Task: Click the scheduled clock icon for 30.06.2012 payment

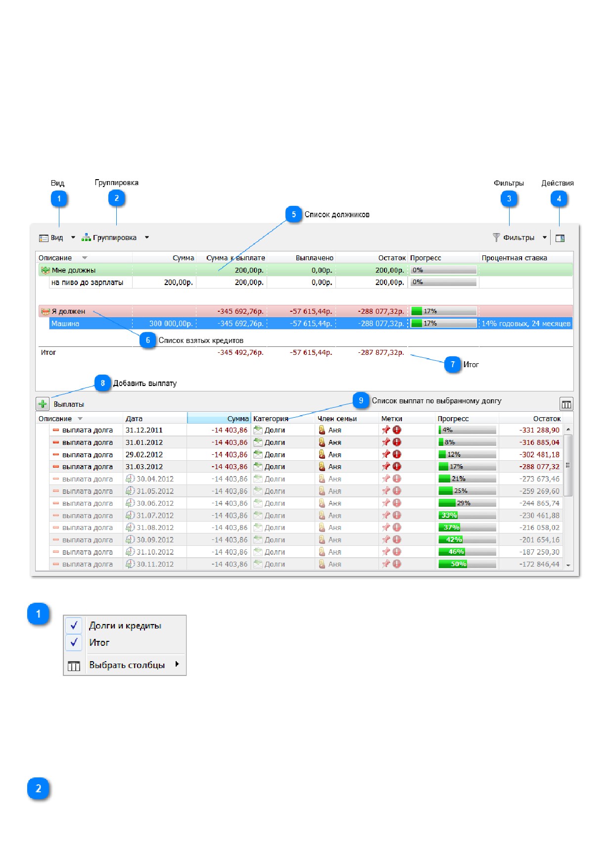Action: point(130,503)
